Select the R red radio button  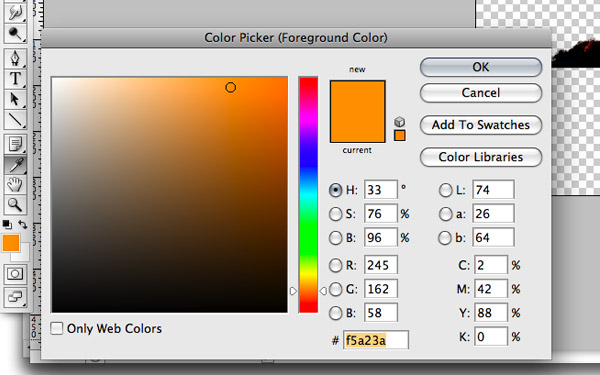tap(336, 265)
